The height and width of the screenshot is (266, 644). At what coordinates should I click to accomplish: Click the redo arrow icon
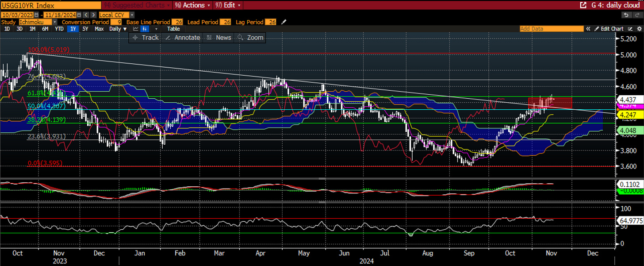click(637, 15)
